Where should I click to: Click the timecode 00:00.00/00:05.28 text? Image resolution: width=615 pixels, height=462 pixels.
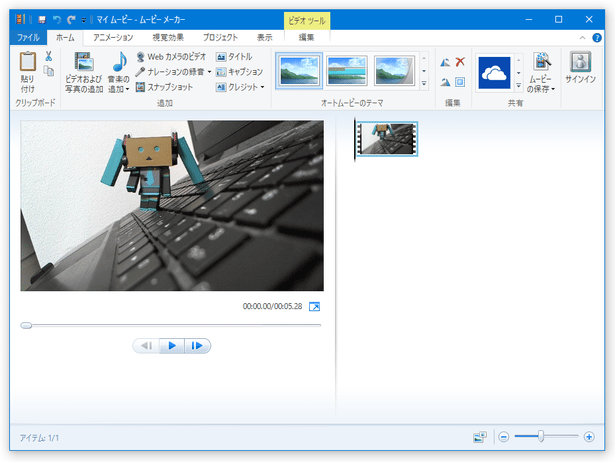point(272,306)
